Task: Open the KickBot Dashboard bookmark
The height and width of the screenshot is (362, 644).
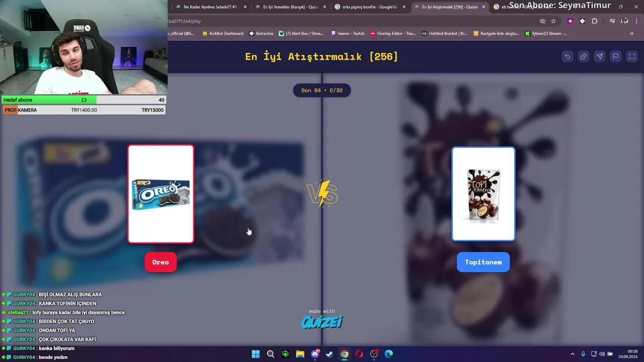Action: 222,34
